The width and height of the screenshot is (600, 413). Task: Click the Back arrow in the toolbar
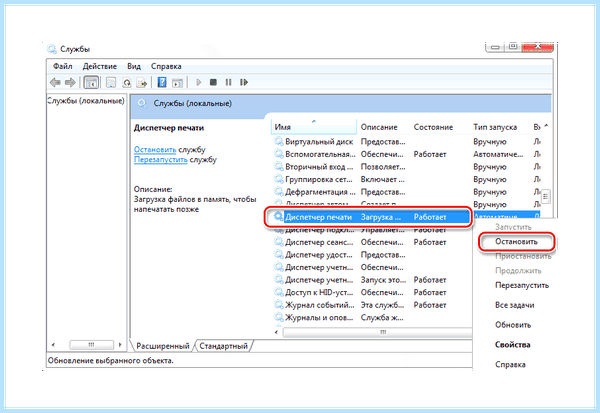coord(55,82)
